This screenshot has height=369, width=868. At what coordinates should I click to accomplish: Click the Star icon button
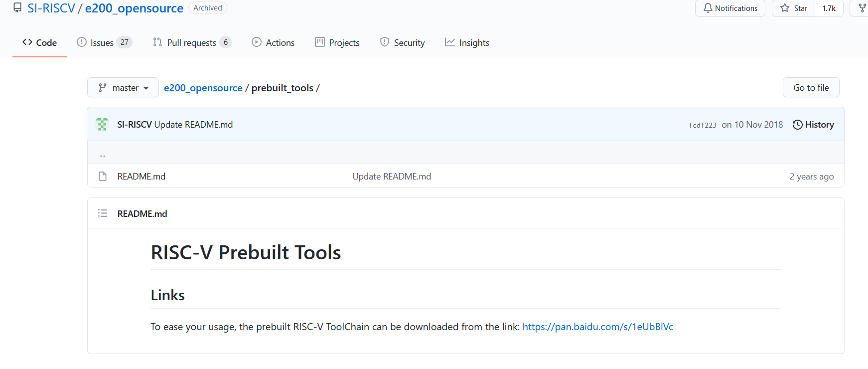[x=793, y=8]
